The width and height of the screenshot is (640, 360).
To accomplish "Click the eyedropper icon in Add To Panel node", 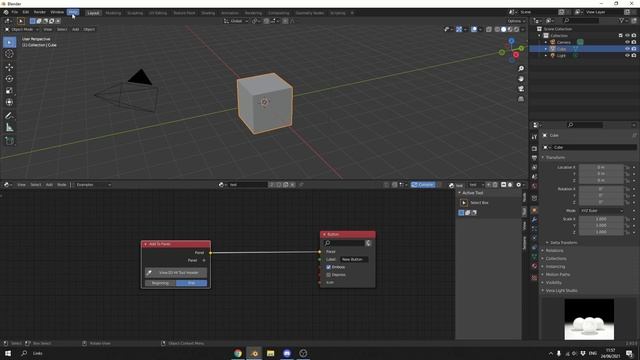I will (x=149, y=273).
